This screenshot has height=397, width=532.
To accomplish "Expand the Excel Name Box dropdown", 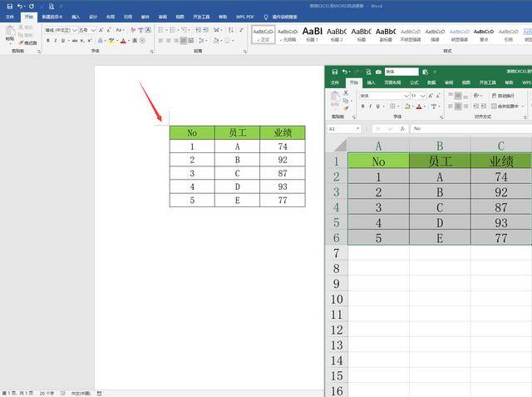I will coord(358,129).
